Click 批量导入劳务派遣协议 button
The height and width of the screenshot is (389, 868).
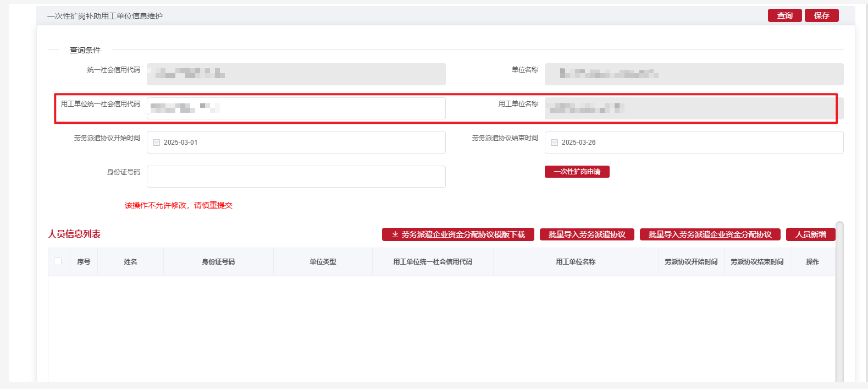click(587, 234)
